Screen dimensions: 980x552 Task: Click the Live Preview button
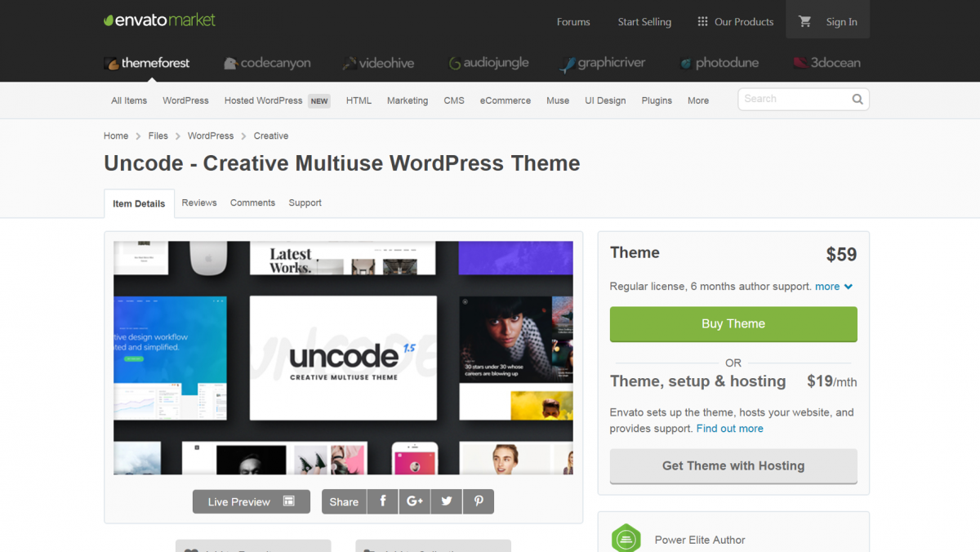pyautogui.click(x=252, y=501)
